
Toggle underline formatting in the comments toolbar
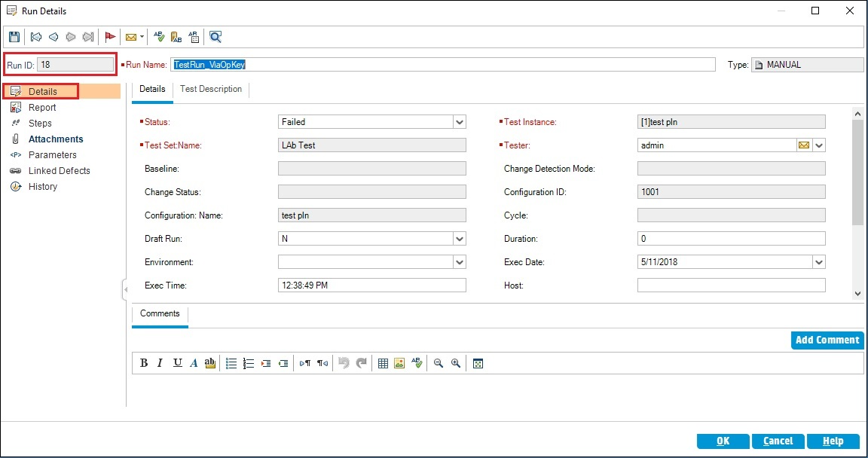point(177,363)
